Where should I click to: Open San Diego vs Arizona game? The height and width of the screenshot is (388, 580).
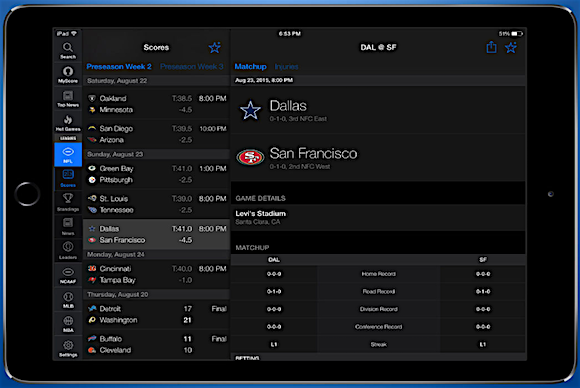(156, 134)
